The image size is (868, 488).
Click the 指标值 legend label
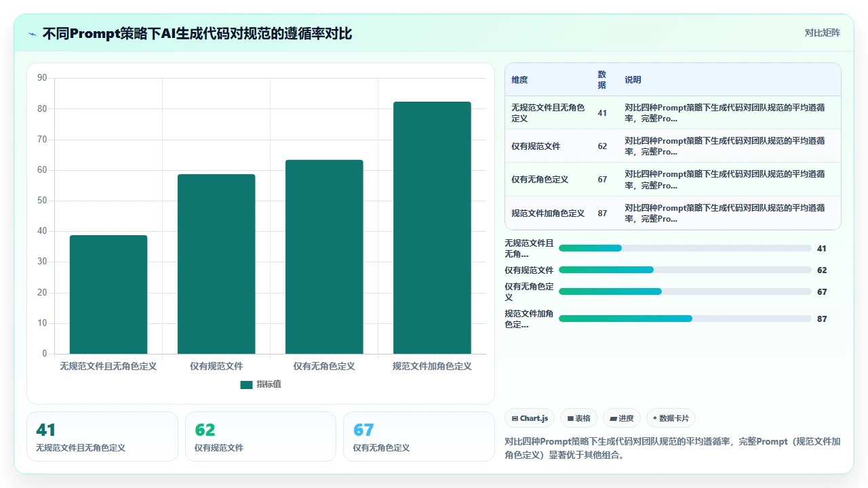pyautogui.click(x=269, y=384)
